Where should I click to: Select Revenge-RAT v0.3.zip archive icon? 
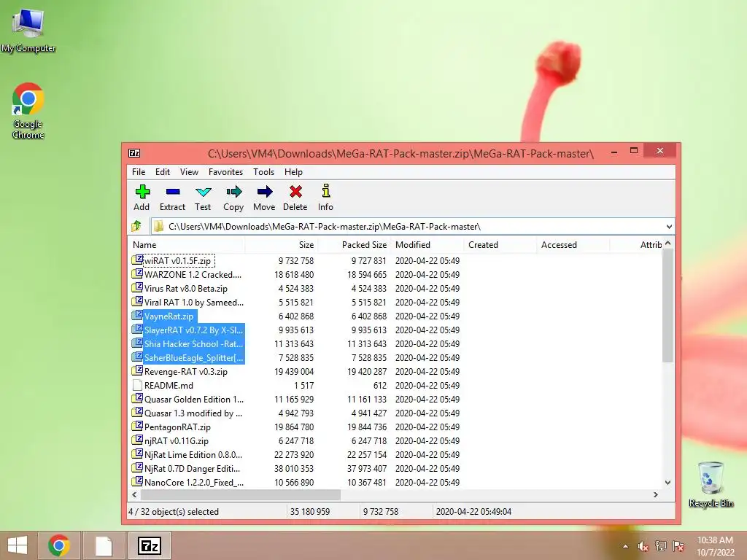137,371
